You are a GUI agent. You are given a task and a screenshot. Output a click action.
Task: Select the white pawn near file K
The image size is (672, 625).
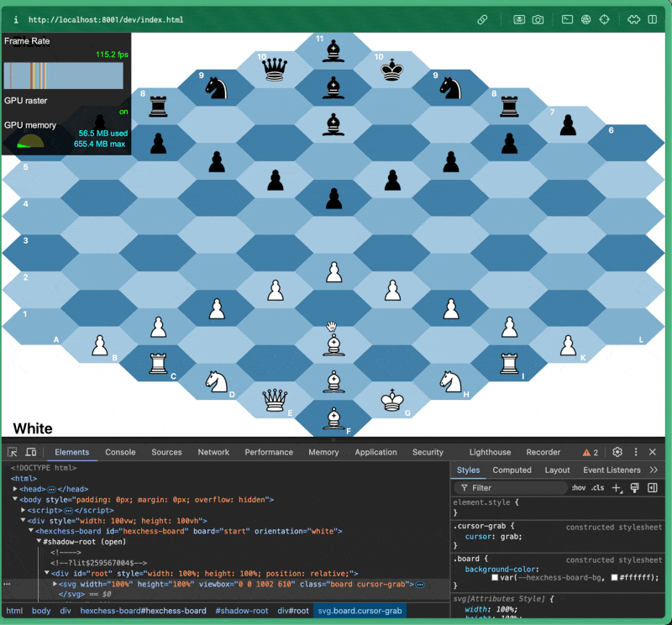[568, 345]
